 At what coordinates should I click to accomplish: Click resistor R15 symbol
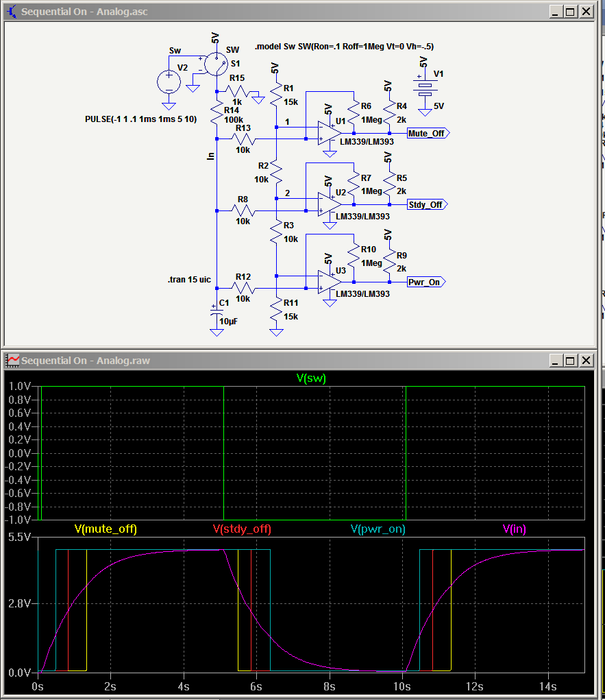(x=237, y=91)
